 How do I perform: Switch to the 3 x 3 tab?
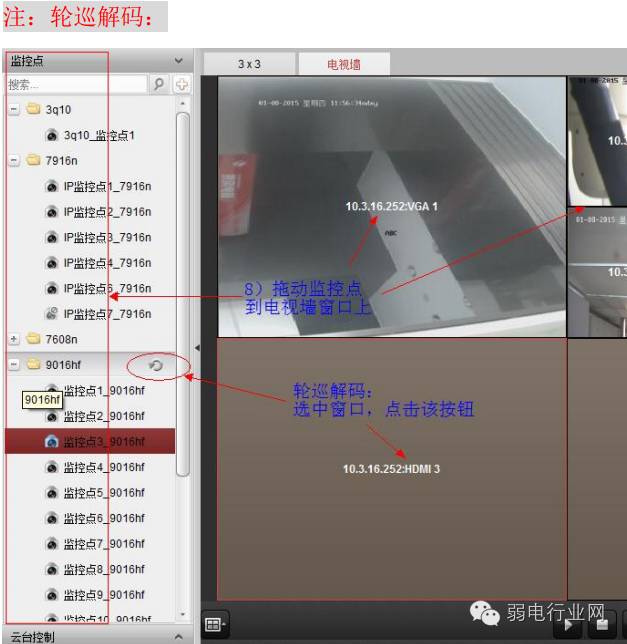249,64
